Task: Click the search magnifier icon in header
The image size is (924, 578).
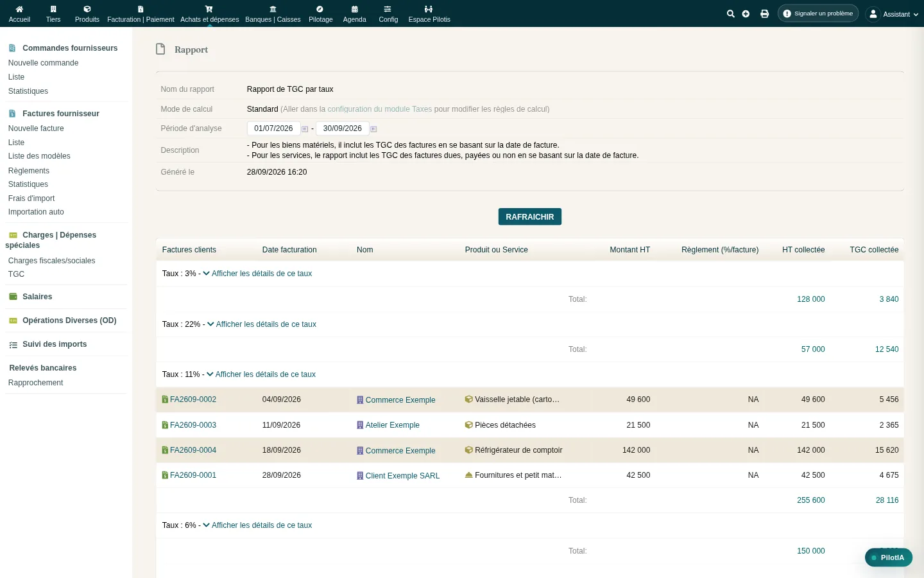Action: (x=730, y=13)
